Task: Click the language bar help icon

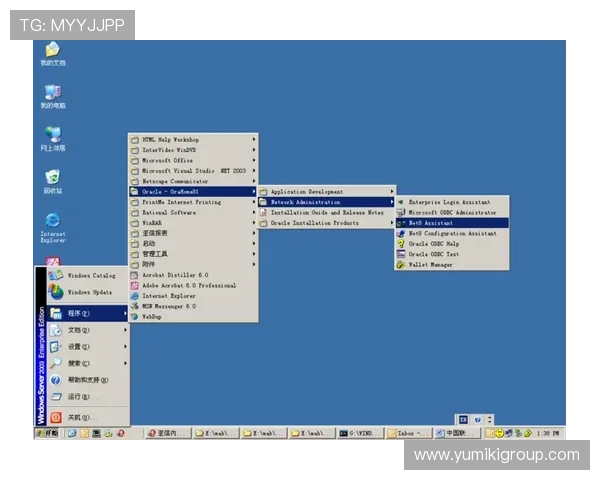Action: tap(477, 420)
